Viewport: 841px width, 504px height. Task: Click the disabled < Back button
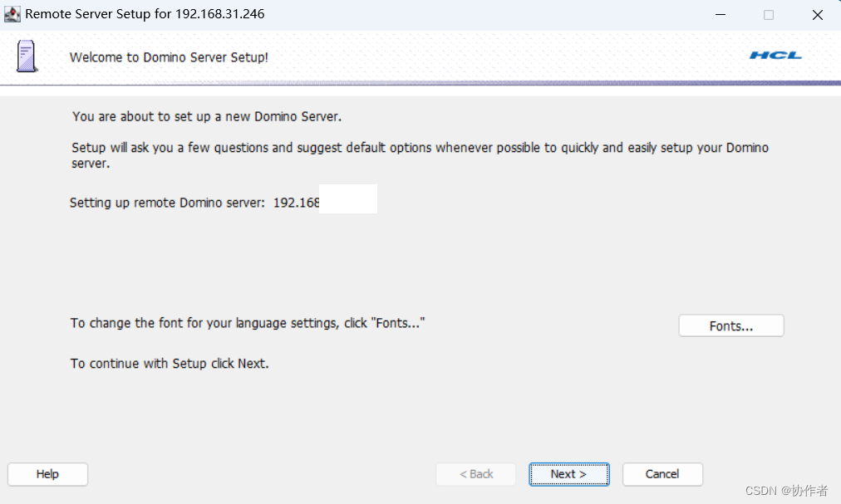coord(477,474)
